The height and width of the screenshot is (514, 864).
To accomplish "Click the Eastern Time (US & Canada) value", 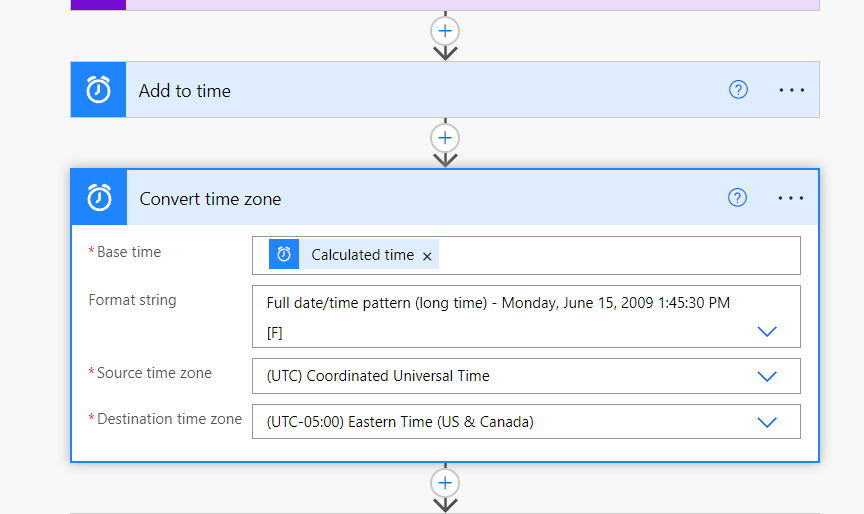I will click(x=400, y=422).
